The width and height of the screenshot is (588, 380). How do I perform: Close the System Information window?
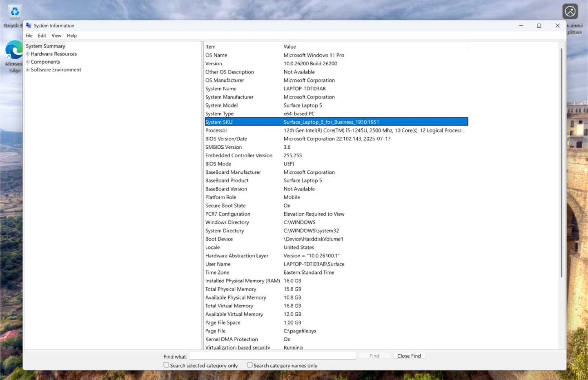[x=557, y=25]
